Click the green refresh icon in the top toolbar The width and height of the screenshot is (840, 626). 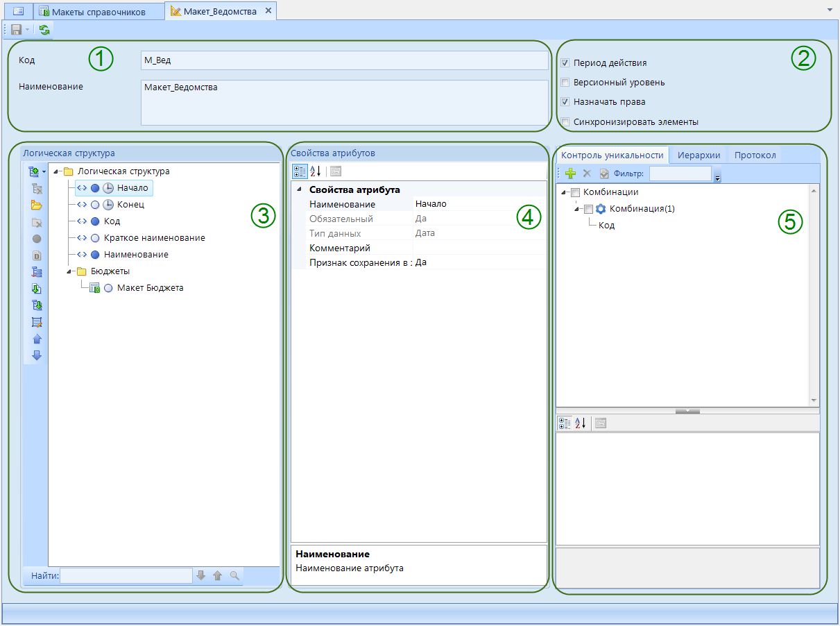click(x=44, y=30)
